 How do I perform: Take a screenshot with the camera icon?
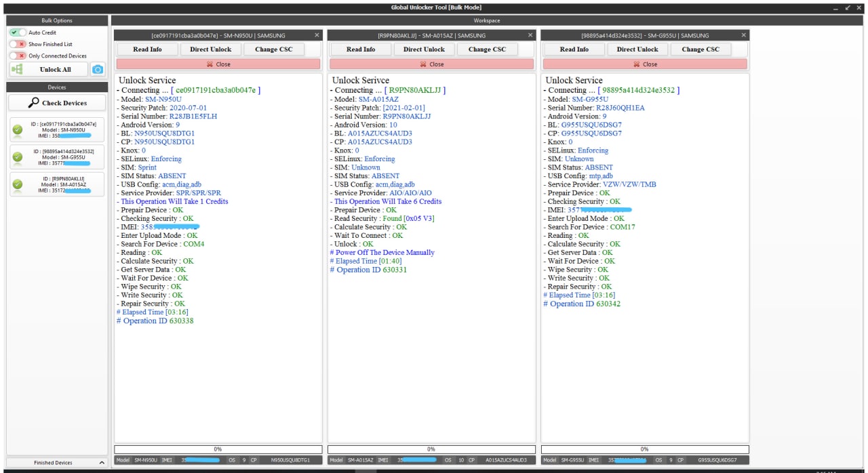tap(98, 69)
